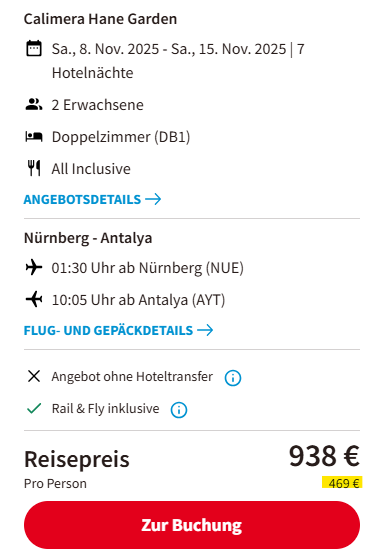Click the 938 € Reisepreis amount
The height and width of the screenshot is (555, 384).
324,456
